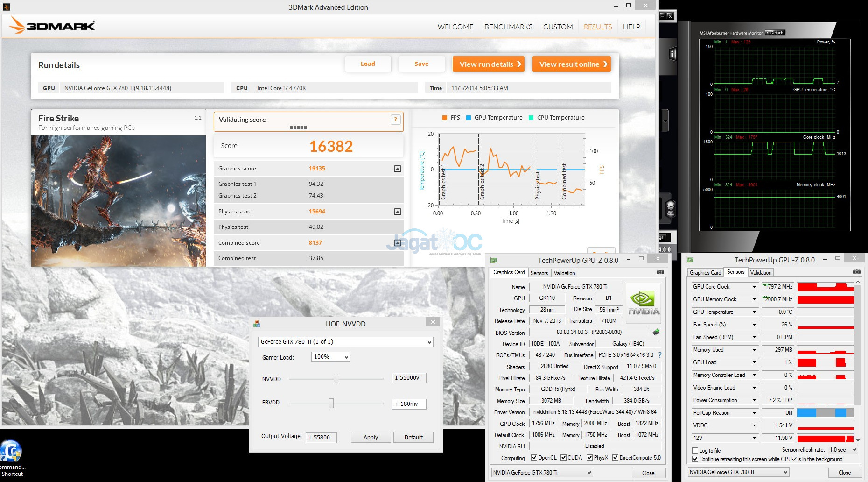Click the NVIDIA logo in GPU-Z

644,304
